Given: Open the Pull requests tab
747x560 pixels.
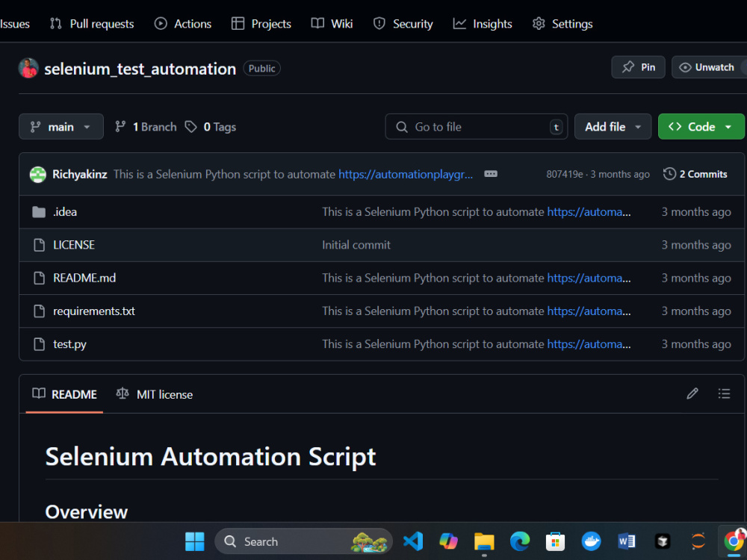Looking at the screenshot, I should [92, 24].
